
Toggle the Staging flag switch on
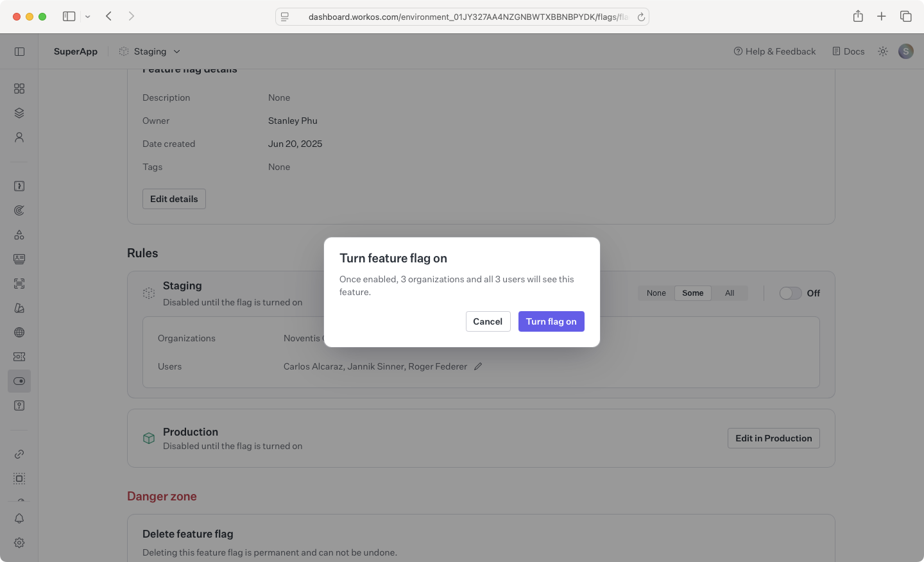[x=790, y=293]
